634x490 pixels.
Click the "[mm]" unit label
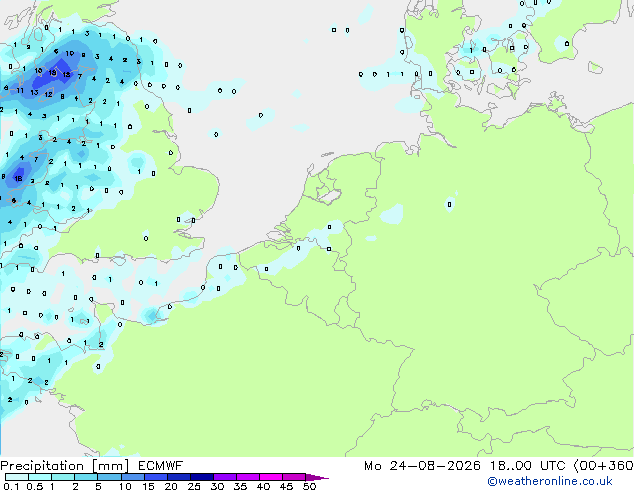pyautogui.click(x=111, y=466)
